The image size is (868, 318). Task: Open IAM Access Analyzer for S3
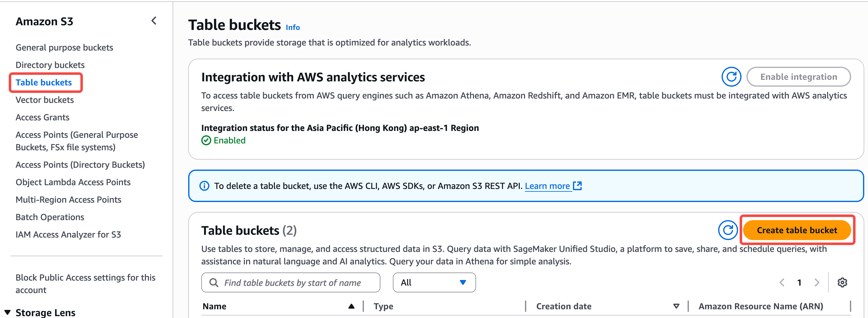tap(68, 234)
